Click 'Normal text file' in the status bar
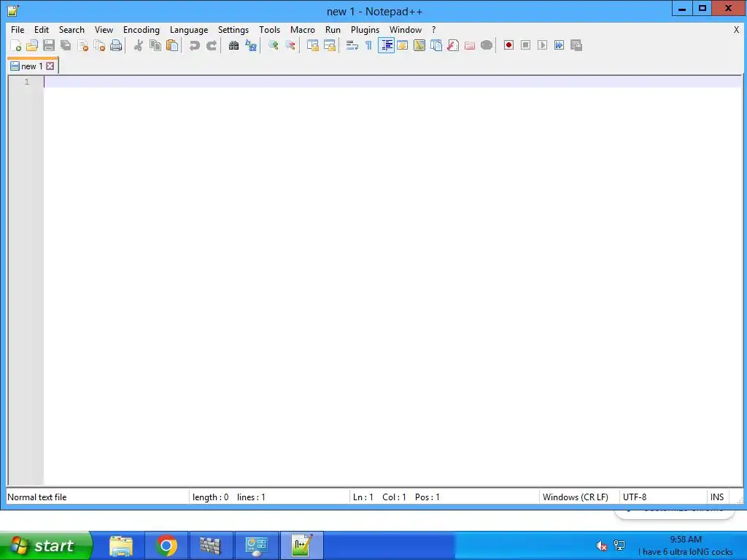Image resolution: width=747 pixels, height=560 pixels. point(37,497)
